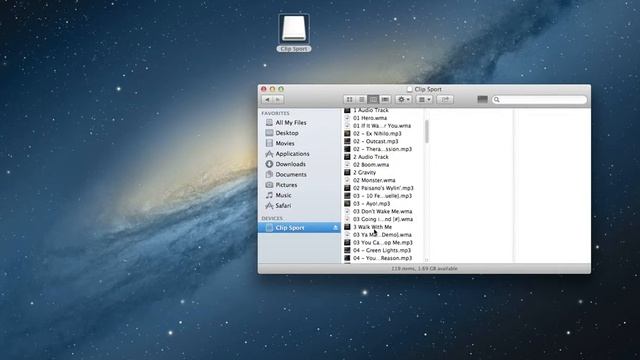This screenshot has height=360, width=640.
Task: Click the document icon for 02 Boom.wma
Action: tap(347, 164)
